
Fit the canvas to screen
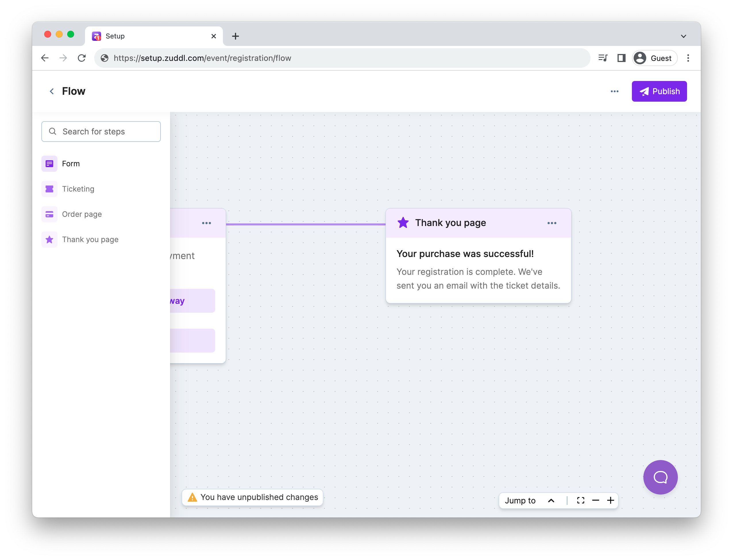click(581, 500)
